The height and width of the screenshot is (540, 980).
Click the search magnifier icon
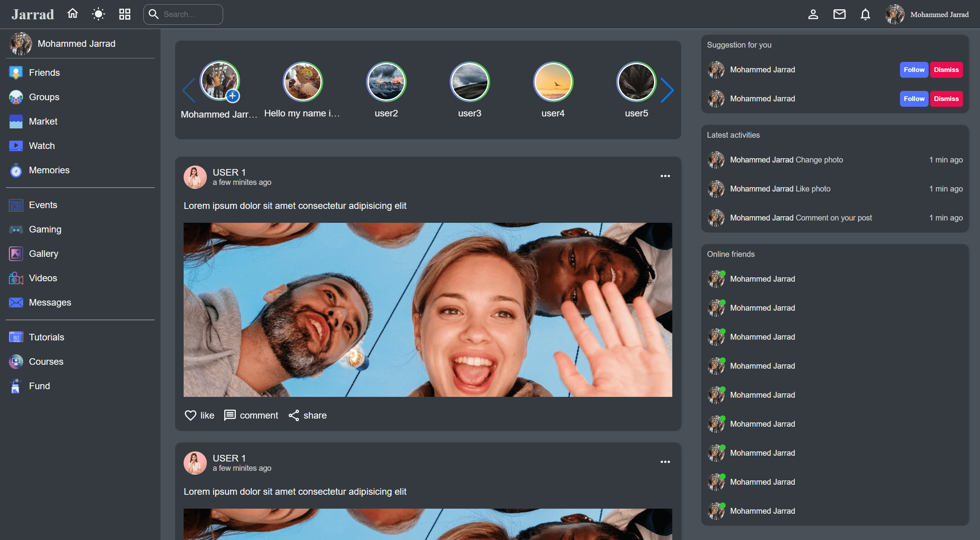(x=153, y=14)
